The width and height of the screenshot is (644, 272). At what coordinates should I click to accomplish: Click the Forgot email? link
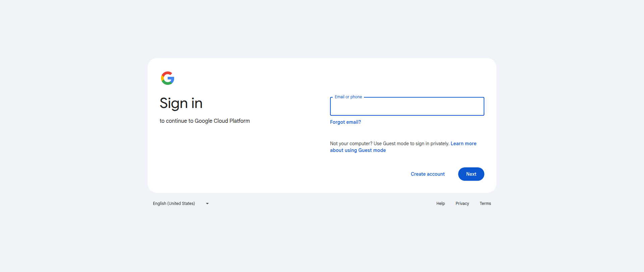[x=345, y=122]
